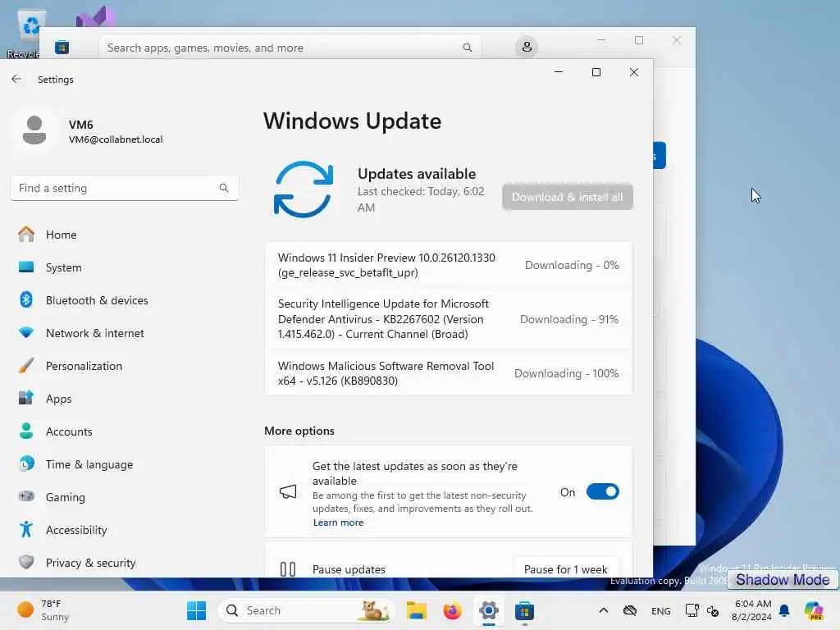Go back using the Settings back arrow
Image resolution: width=840 pixels, height=630 pixels.
click(16, 80)
